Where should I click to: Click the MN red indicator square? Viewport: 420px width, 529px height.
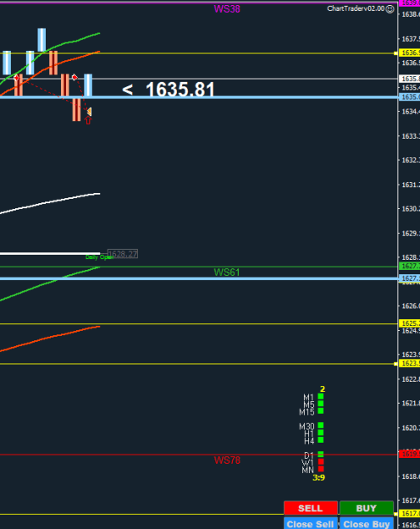tap(321, 469)
